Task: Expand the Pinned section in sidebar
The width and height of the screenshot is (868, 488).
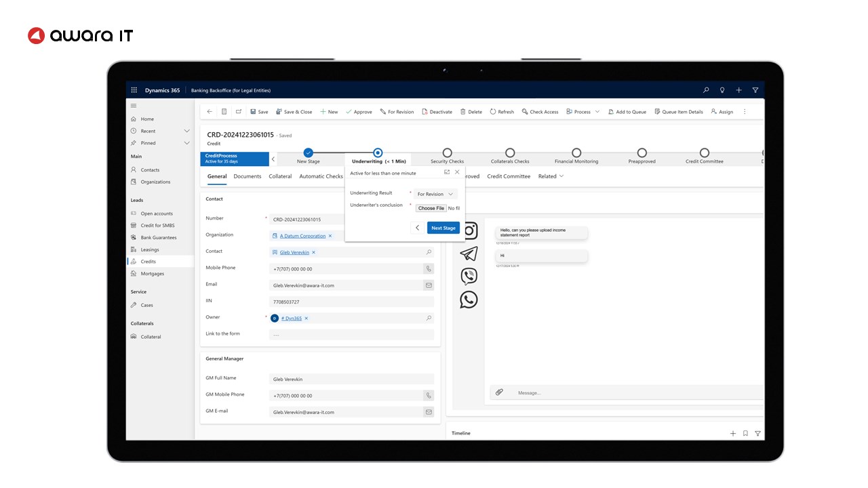Action: [x=186, y=143]
